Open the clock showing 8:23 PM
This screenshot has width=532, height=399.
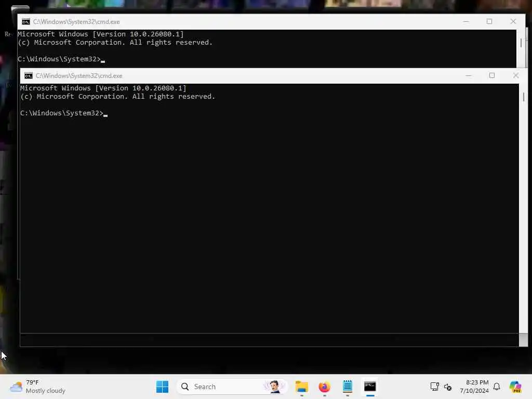tap(474, 387)
